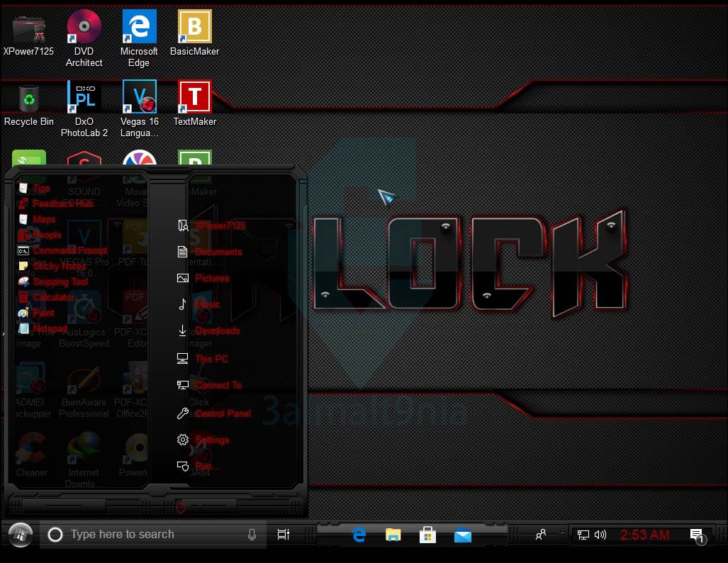The width and height of the screenshot is (728, 563).
Task: Open Control Panel from the Start menu
Action: 214,413
